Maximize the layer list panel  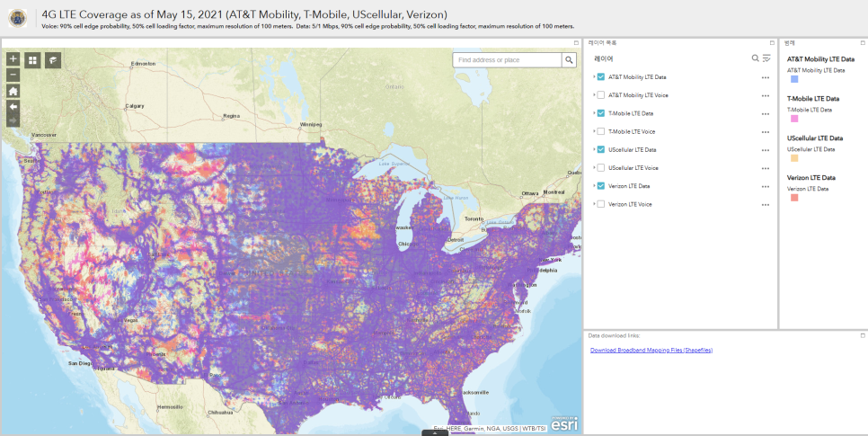[x=772, y=42]
